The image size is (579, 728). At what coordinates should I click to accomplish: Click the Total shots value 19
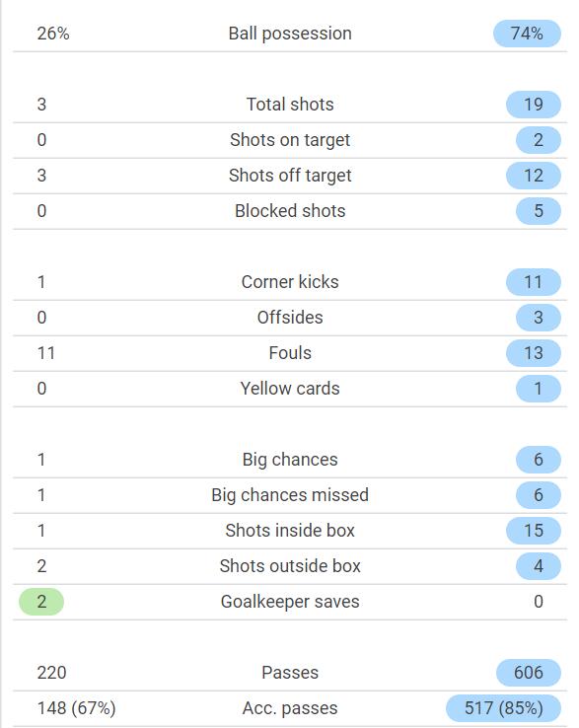533,105
